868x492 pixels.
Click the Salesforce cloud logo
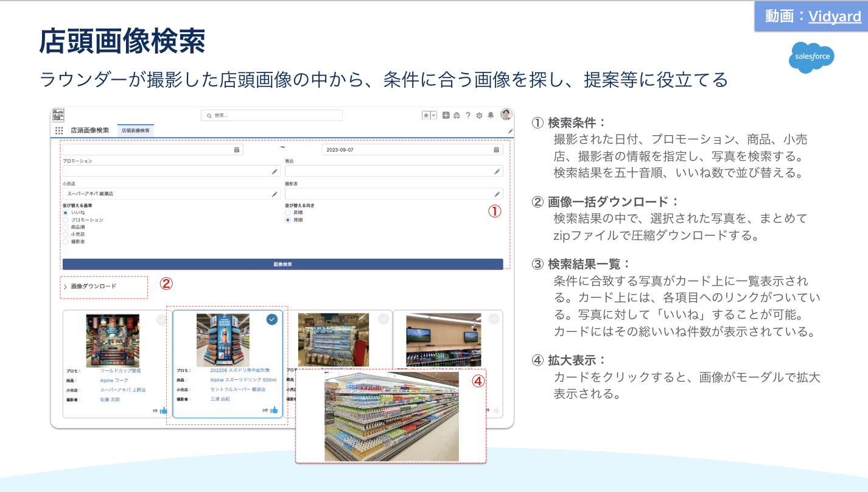pyautogui.click(x=811, y=58)
